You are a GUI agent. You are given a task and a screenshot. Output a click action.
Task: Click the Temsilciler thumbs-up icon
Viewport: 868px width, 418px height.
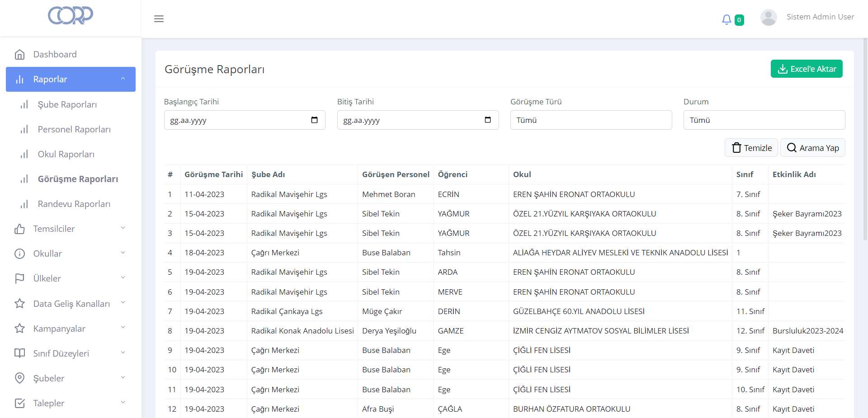[19, 229]
